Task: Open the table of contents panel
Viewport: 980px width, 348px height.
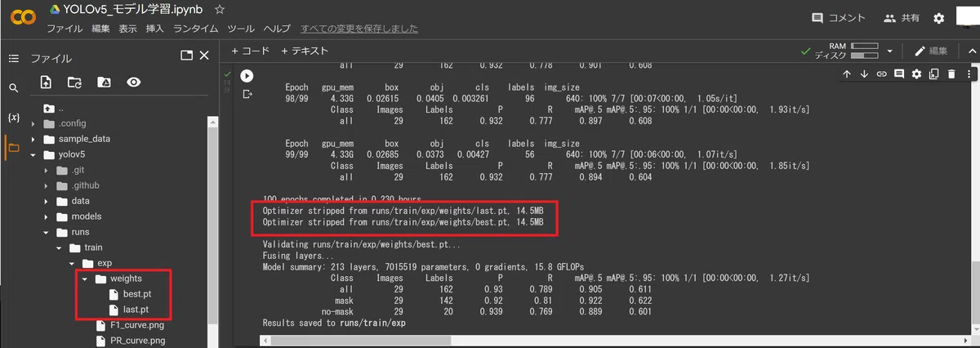Action: pyautogui.click(x=13, y=58)
